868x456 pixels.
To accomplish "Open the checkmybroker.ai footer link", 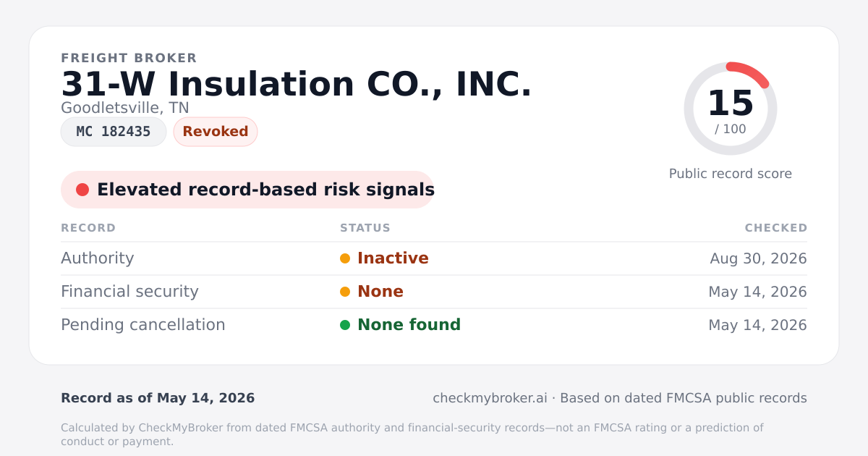I will click(x=490, y=398).
